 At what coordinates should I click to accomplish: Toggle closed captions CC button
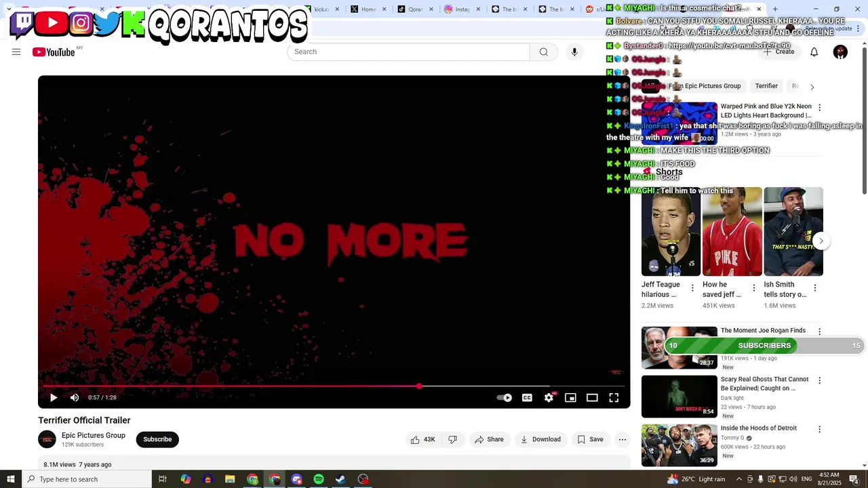[527, 398]
